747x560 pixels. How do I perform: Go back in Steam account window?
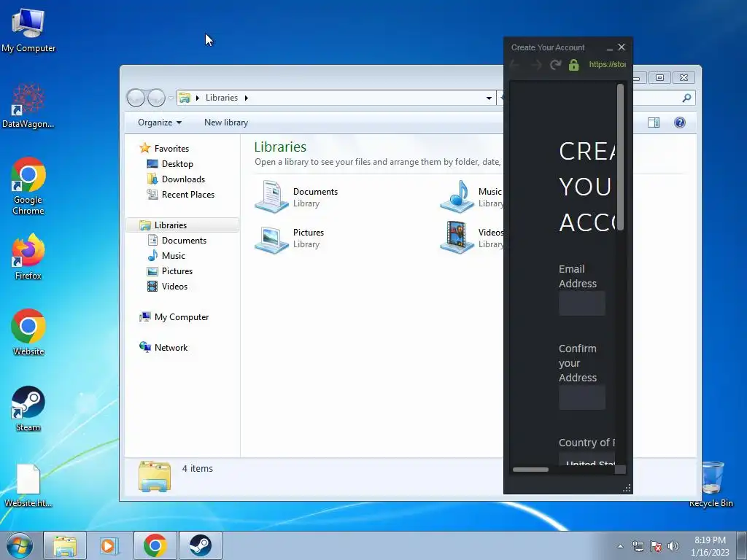515,64
